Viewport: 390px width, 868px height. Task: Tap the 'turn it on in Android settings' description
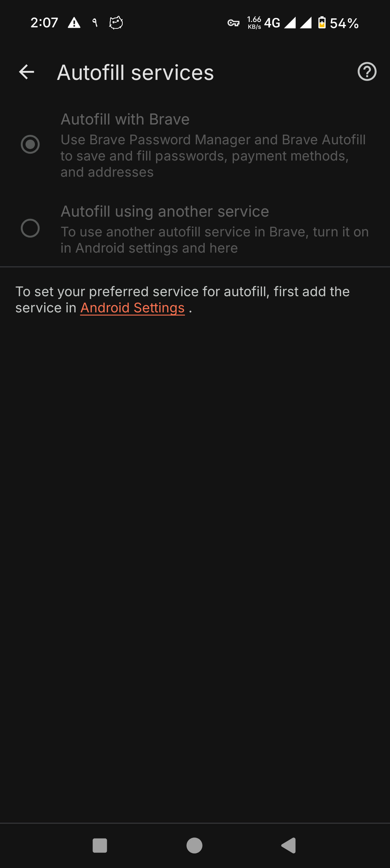(x=215, y=240)
